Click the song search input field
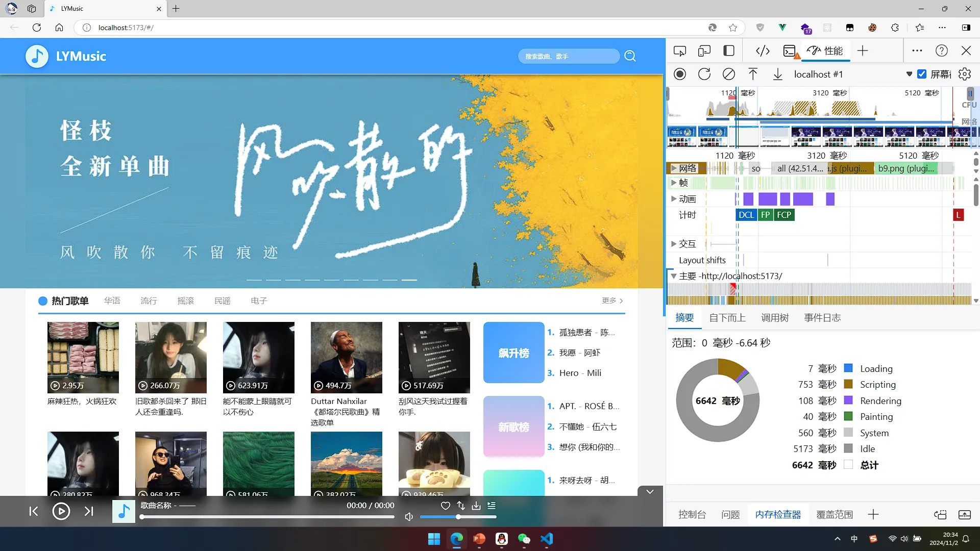The height and width of the screenshot is (551, 980). 568,56
